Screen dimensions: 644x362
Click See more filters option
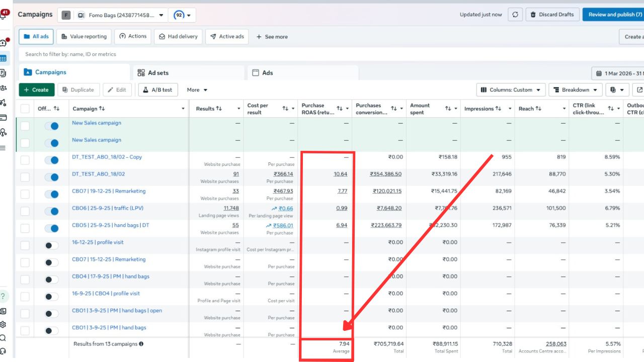click(272, 37)
